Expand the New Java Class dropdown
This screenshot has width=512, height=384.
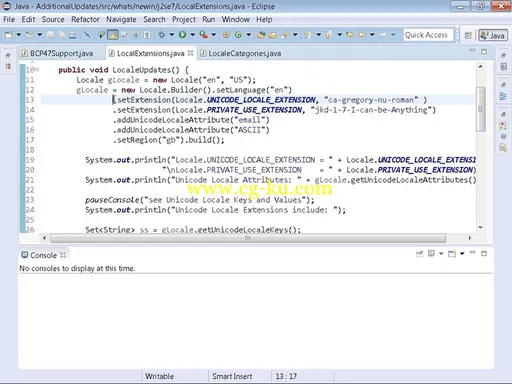(x=248, y=35)
